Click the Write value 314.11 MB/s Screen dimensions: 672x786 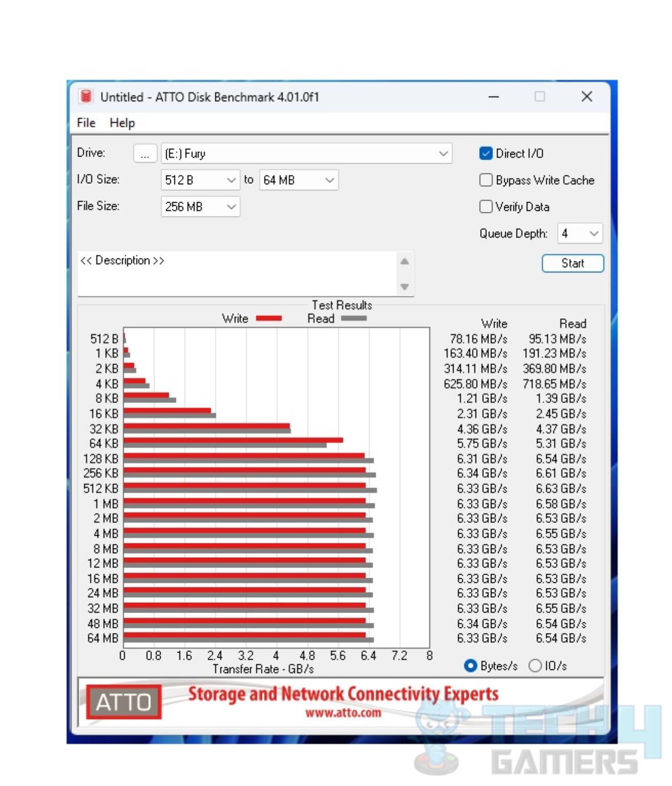[x=476, y=369]
